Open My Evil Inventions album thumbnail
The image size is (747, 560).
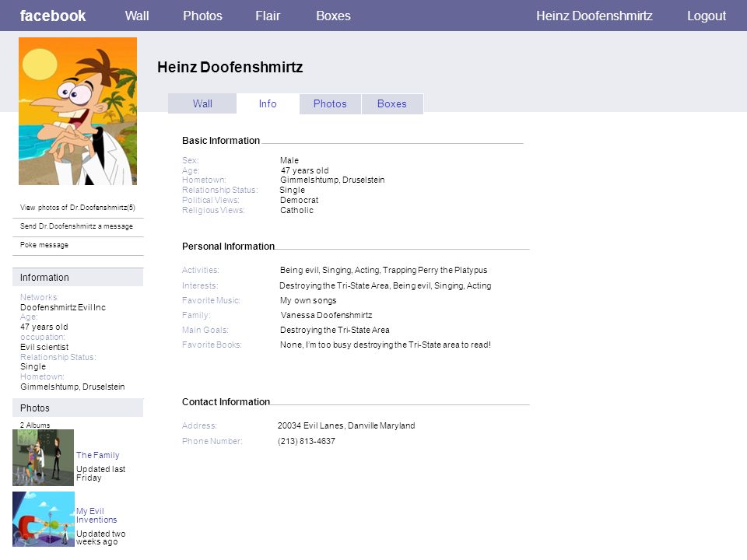pos(44,519)
